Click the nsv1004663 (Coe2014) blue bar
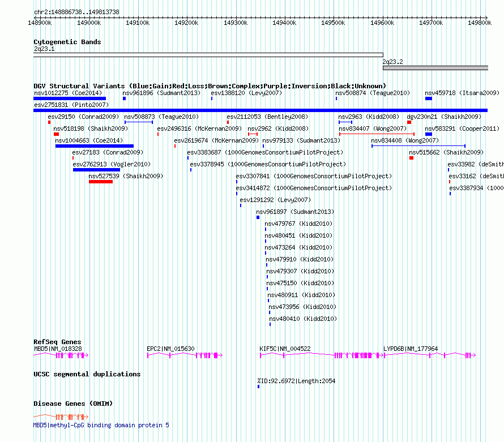 tap(95, 146)
